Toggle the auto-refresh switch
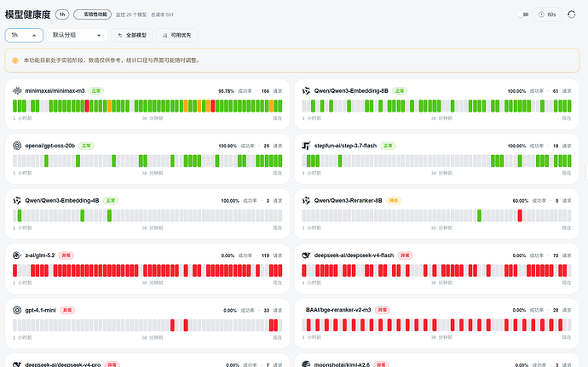 click(523, 14)
